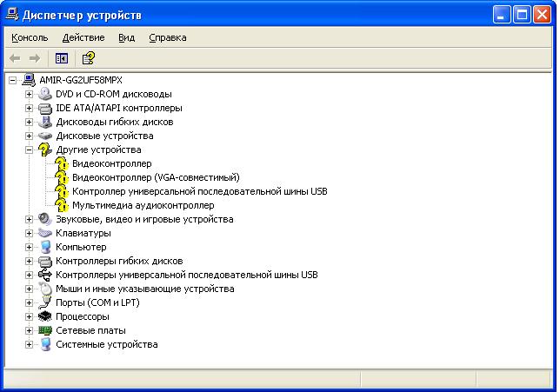
Task: Expand Порты (COM и LPT) node
Action: point(29,302)
